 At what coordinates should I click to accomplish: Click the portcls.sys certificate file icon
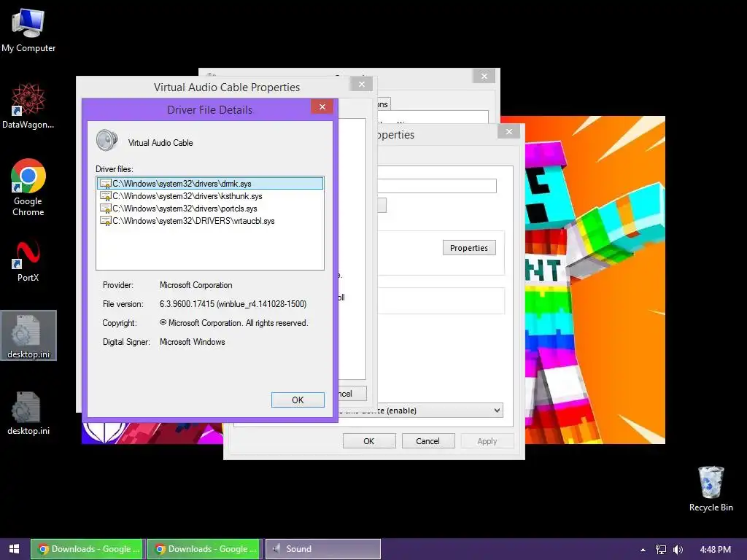[x=105, y=209]
